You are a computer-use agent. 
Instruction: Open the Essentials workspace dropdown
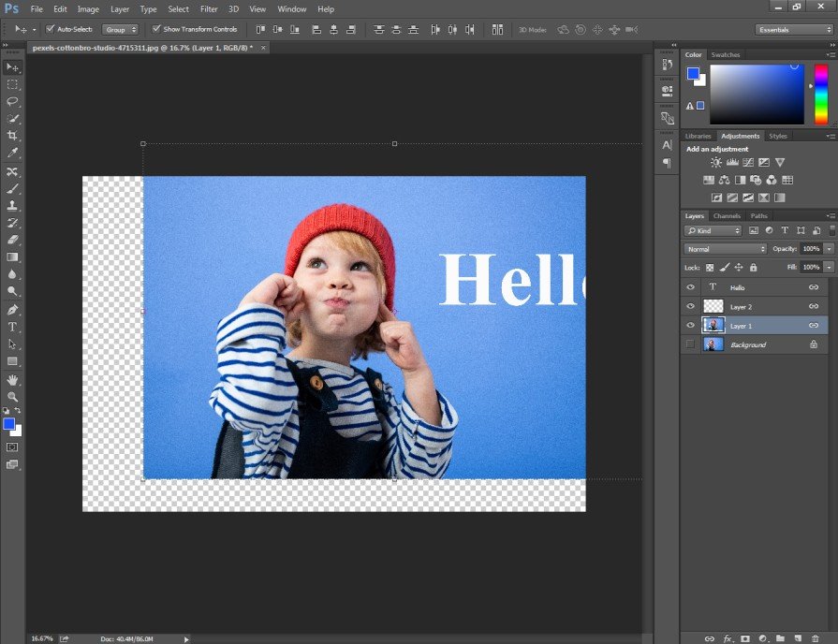[794, 29]
